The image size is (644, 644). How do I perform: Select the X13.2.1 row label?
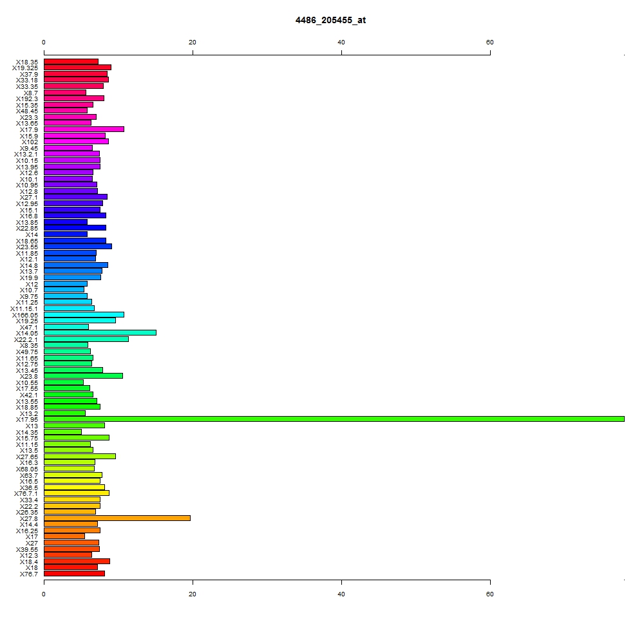pos(26,155)
